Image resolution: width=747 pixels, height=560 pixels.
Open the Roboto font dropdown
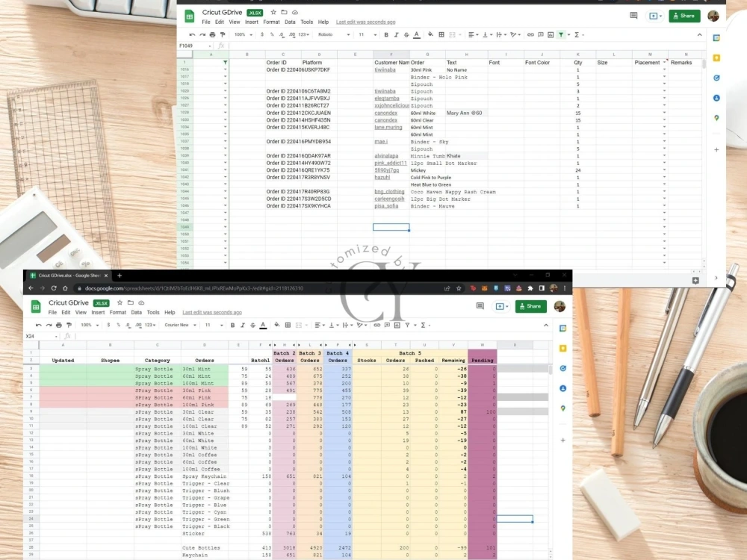333,35
